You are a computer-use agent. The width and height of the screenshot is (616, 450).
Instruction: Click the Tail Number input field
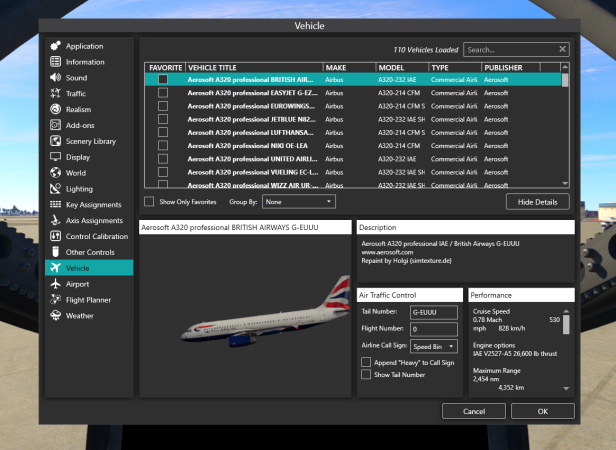(434, 312)
